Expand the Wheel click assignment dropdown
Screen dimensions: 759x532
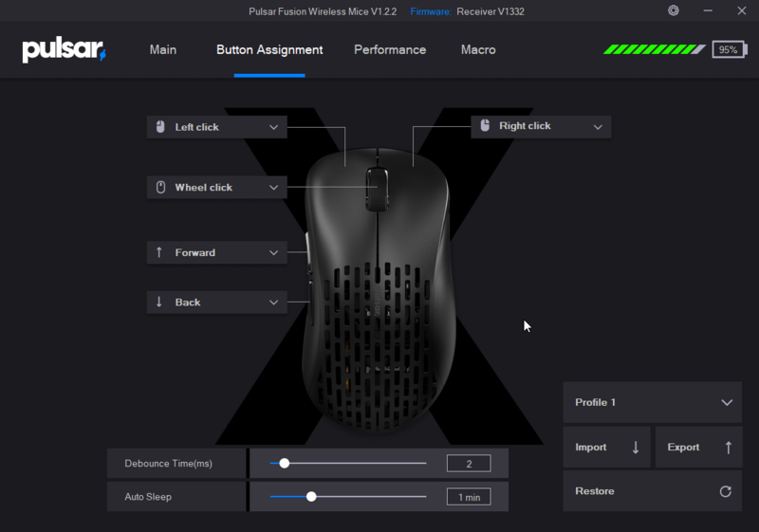[x=217, y=187]
